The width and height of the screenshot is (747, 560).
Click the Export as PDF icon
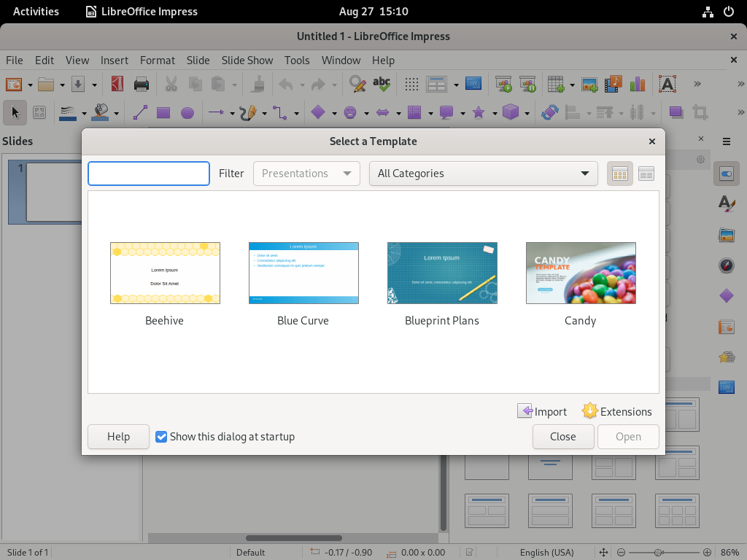click(x=117, y=85)
